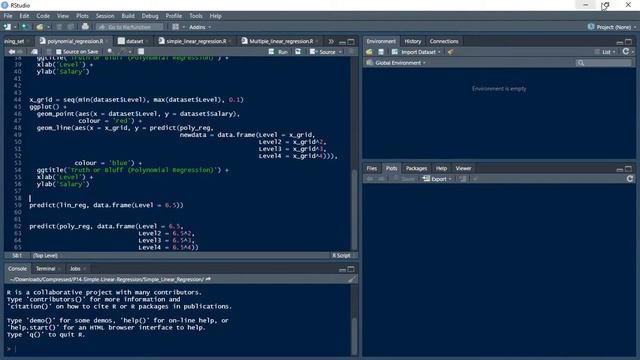Switch to the Connections tab

click(444, 41)
